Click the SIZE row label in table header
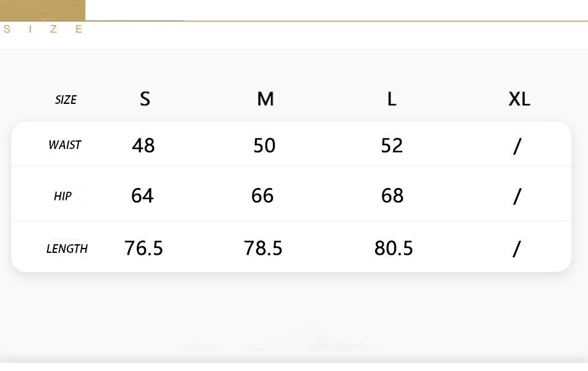This screenshot has height=371, width=588. click(x=66, y=100)
